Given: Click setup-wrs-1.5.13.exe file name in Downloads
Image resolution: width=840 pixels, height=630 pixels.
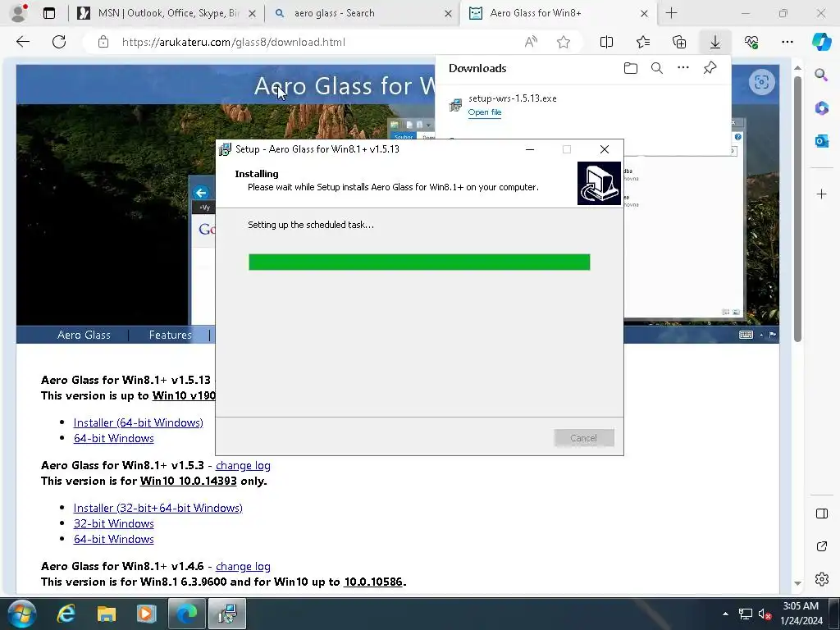Looking at the screenshot, I should [x=512, y=98].
